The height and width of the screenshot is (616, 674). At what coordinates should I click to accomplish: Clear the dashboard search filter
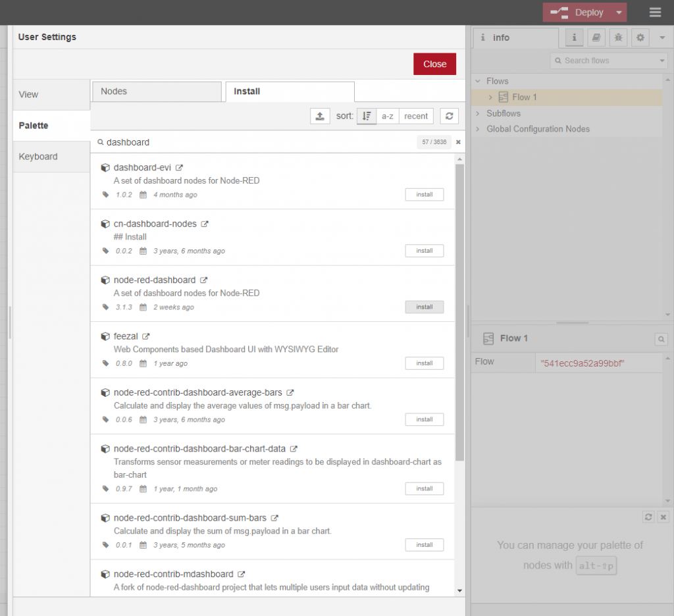458,142
